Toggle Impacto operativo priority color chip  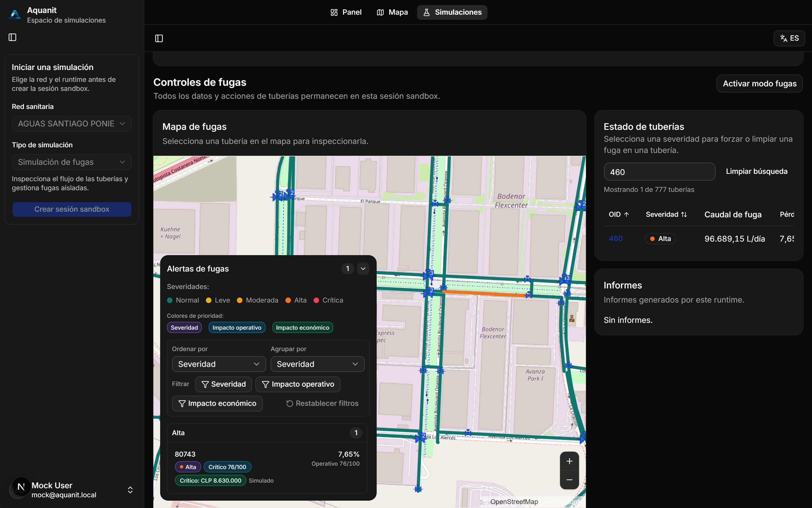coord(237,328)
